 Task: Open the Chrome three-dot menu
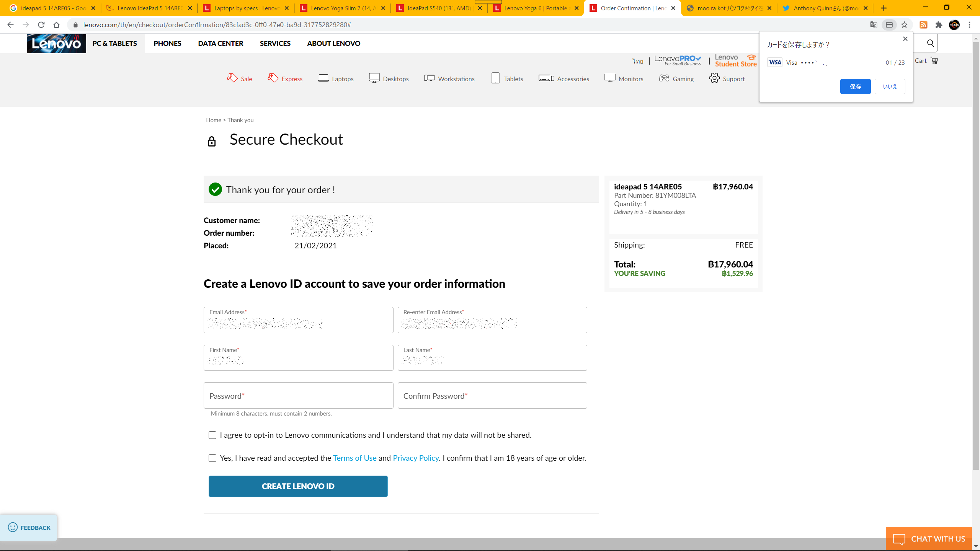970,25
